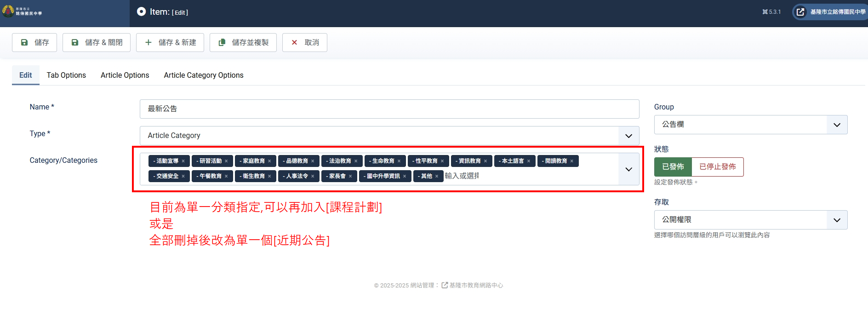
Task: Set status to 已發佈 published
Action: pos(673,166)
